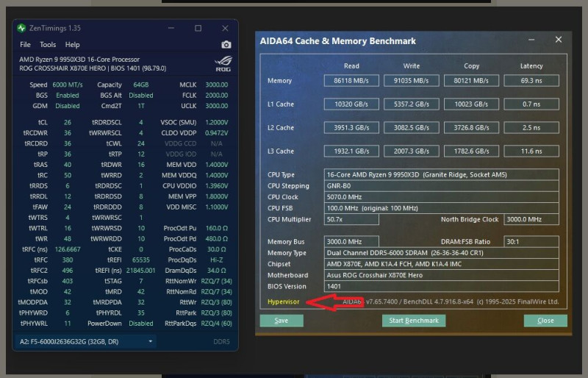
Task: Click the tRFC (ns) value 126.6667
Action: pyautogui.click(x=68, y=249)
